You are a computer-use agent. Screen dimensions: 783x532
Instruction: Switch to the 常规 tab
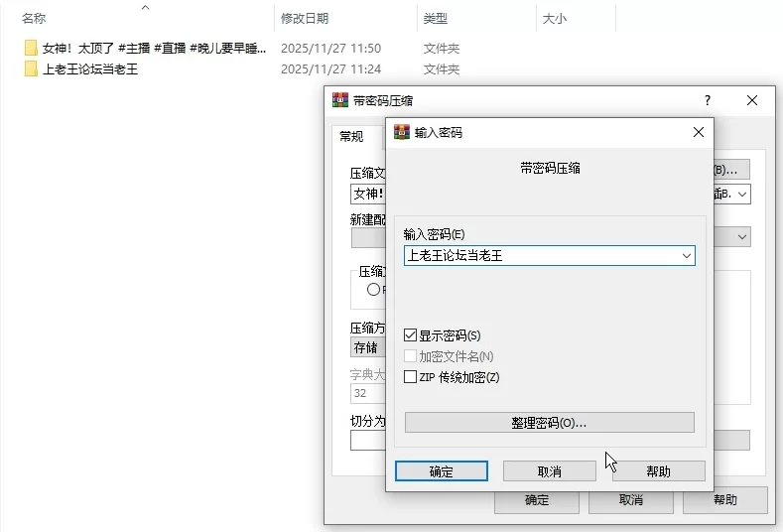click(351, 137)
